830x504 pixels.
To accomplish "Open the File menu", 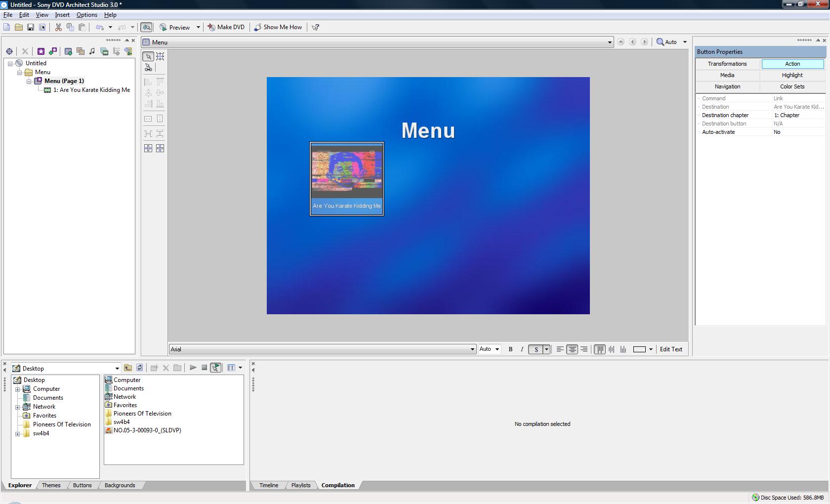I will point(8,15).
